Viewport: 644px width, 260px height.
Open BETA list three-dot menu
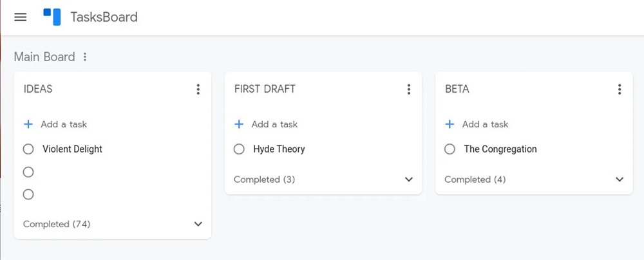pos(619,89)
